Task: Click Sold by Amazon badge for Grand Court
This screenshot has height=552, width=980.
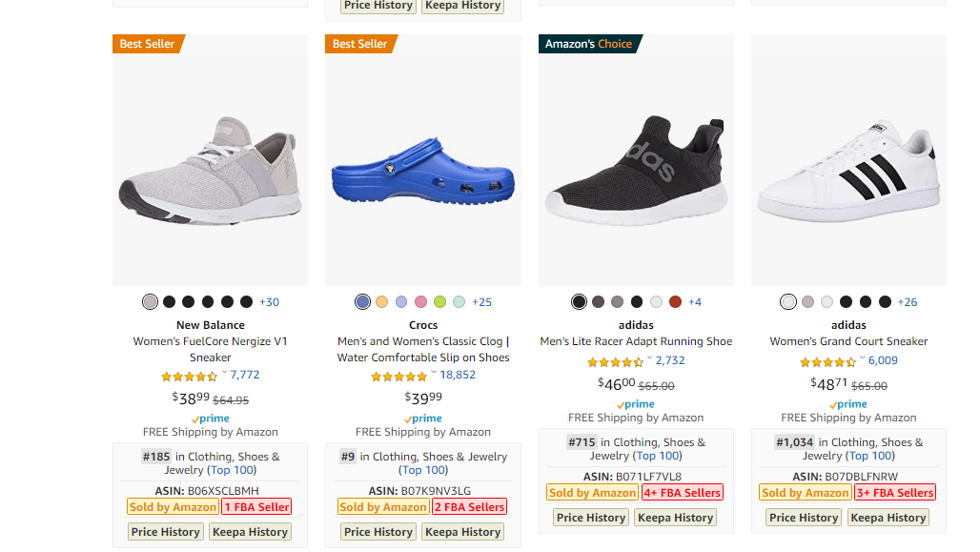Action: click(805, 493)
